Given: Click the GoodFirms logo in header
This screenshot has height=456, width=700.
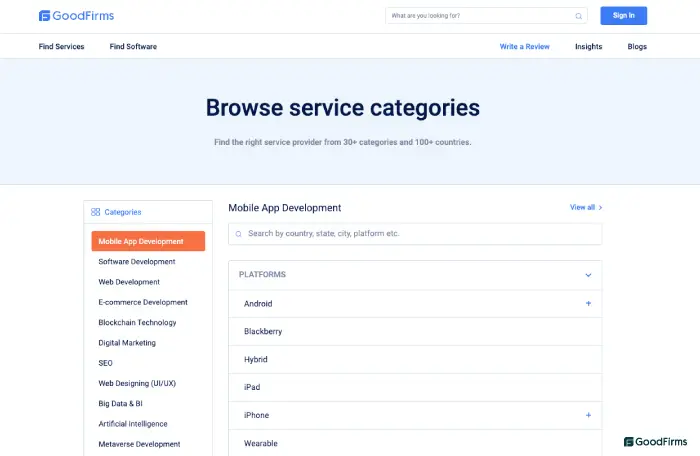Looking at the screenshot, I should [76, 16].
